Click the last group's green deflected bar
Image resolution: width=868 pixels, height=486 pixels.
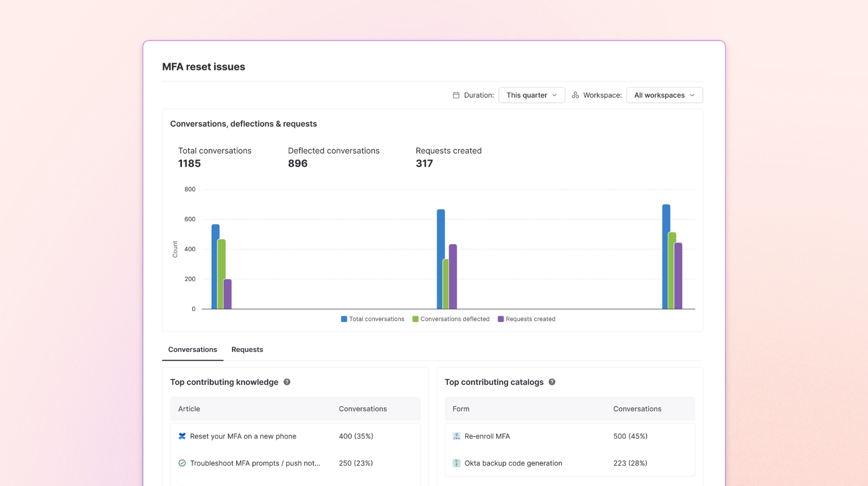672,270
